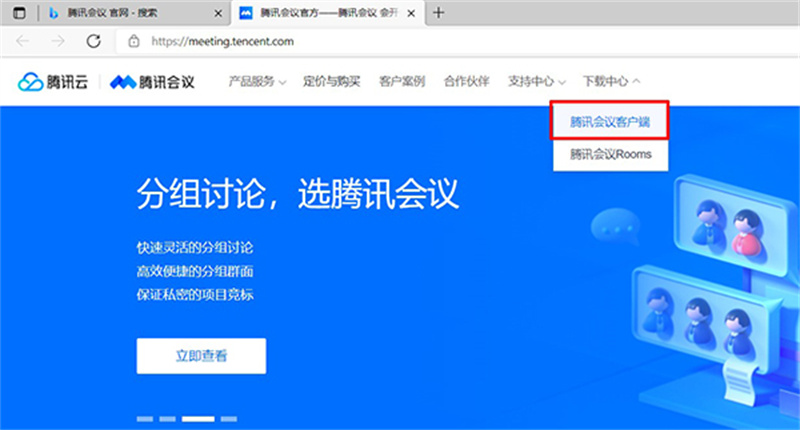Go to first carousel slide indicator

tap(144, 418)
